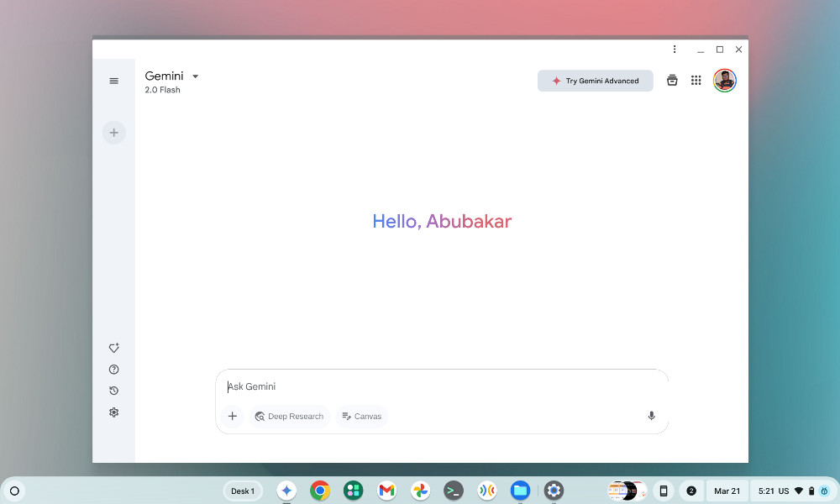Open the window three-dot options menu
This screenshot has height=504, width=840.
coord(675,50)
